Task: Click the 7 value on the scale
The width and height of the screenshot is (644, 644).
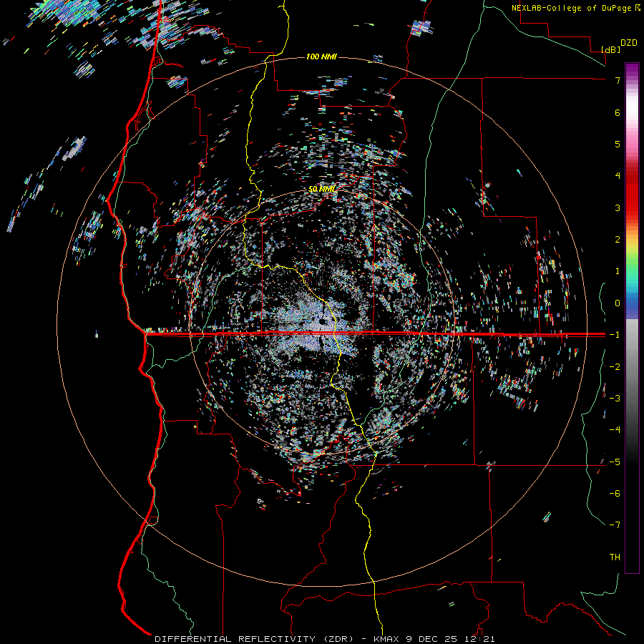Action: pyautogui.click(x=618, y=80)
